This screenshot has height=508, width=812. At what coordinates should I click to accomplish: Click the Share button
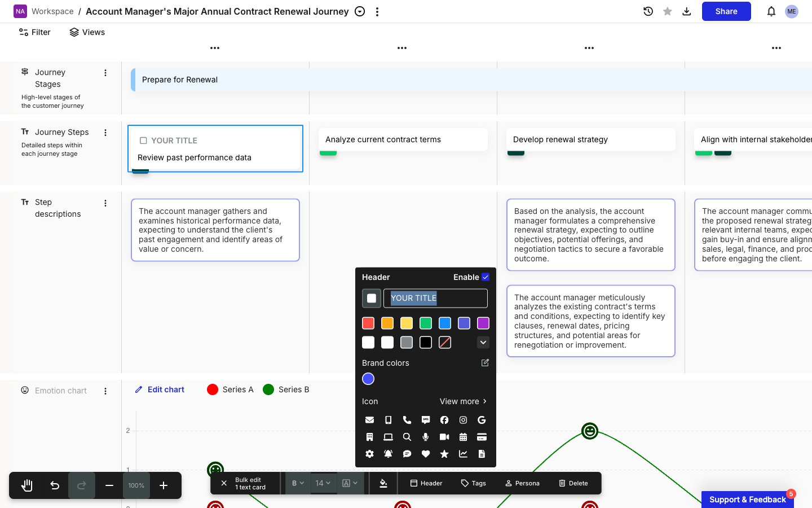click(x=726, y=11)
